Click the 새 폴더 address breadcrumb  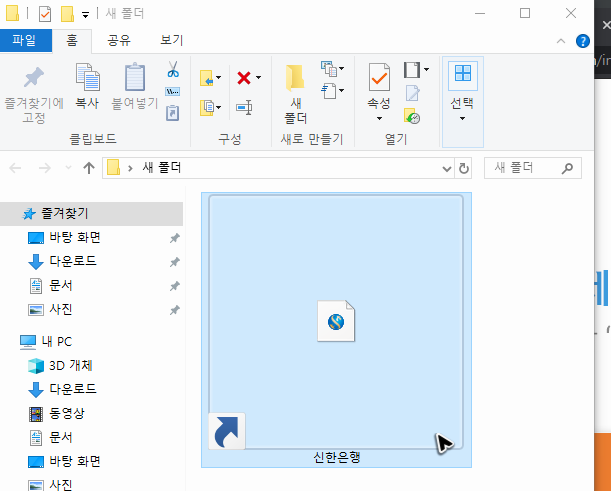tap(162, 168)
